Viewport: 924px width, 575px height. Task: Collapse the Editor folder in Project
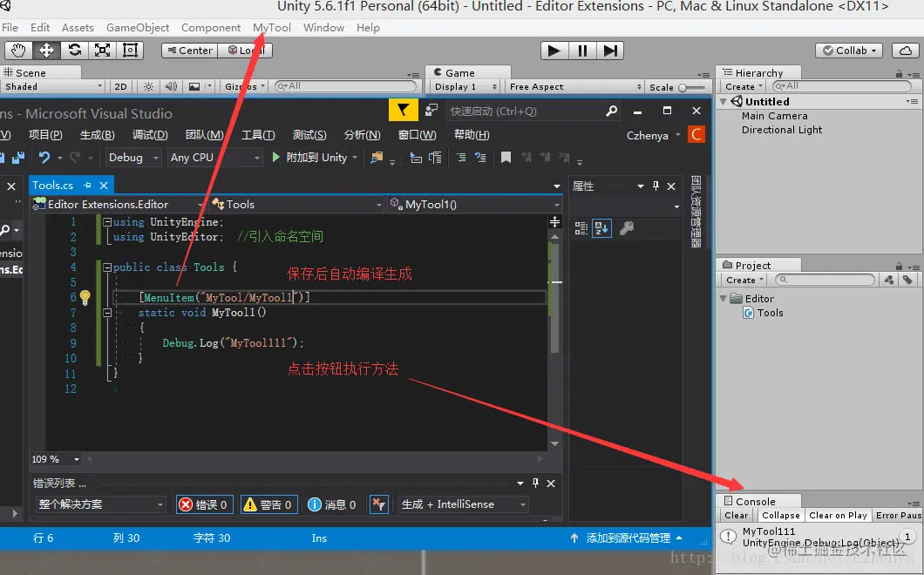(x=724, y=299)
